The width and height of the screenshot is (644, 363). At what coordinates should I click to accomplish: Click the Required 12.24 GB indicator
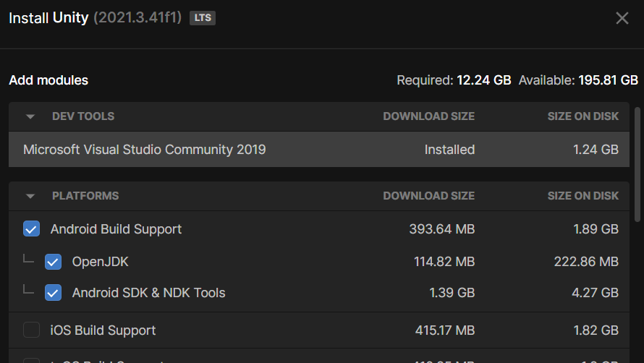[454, 80]
